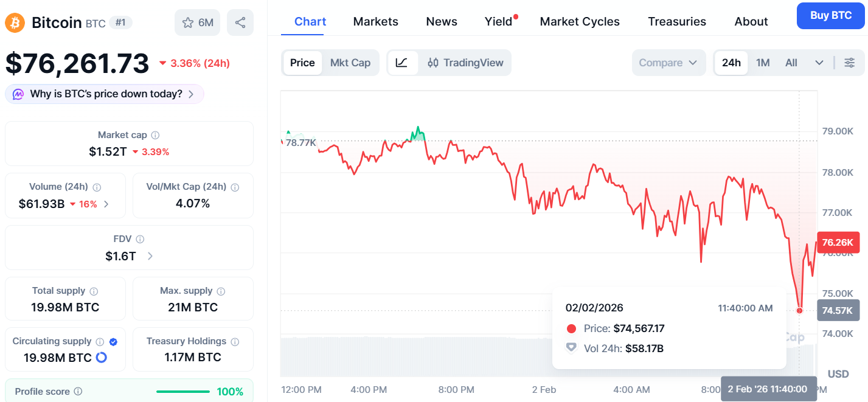
Task: Open "Why is BTC's price down today?"
Action: (105, 94)
